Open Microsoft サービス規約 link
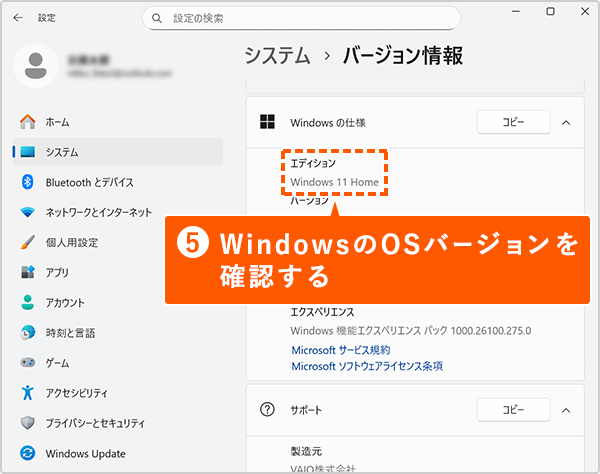This screenshot has width=600, height=474. (340, 350)
